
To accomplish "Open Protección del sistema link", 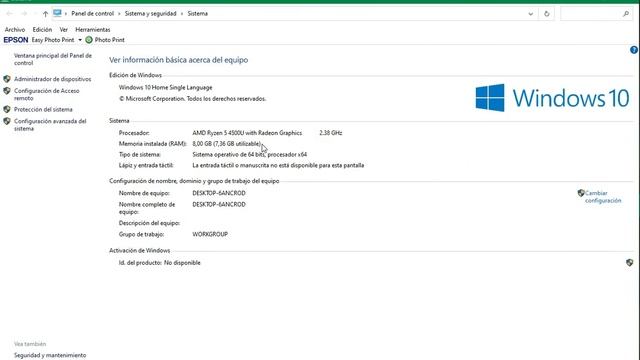I will click(x=43, y=109).
